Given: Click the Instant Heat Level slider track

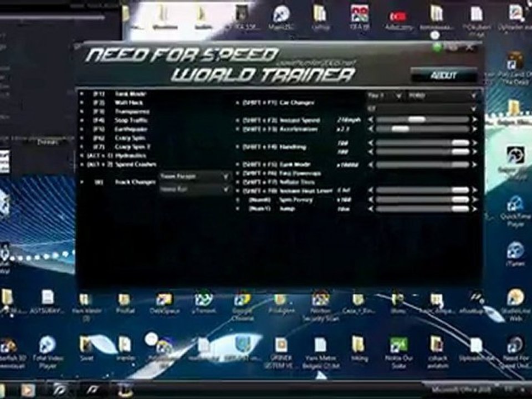Looking at the screenshot, I should click(x=422, y=190).
